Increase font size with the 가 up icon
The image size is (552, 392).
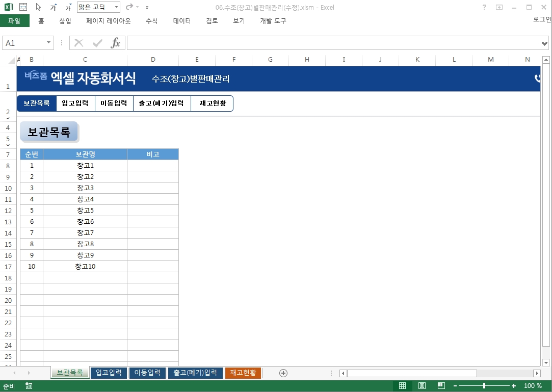coord(54,7)
